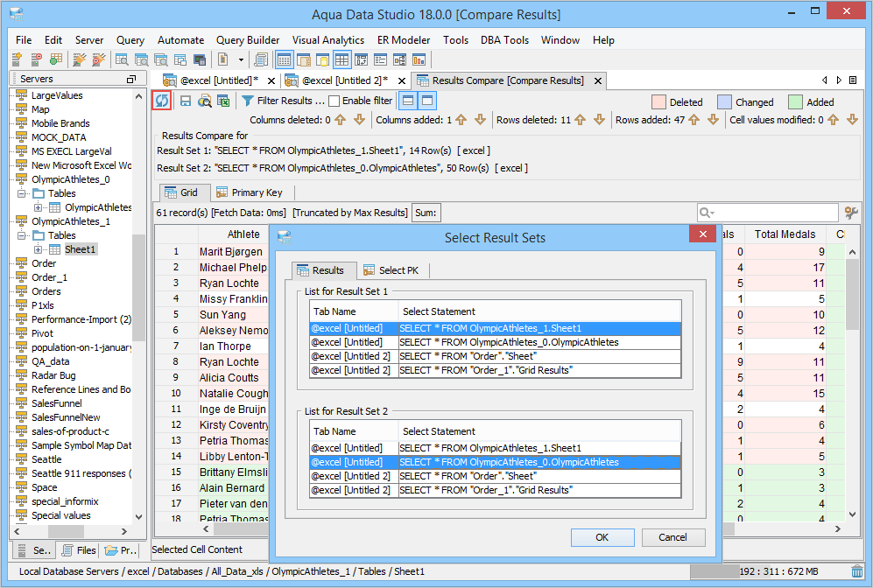Go to previous added row arrow

(693, 120)
